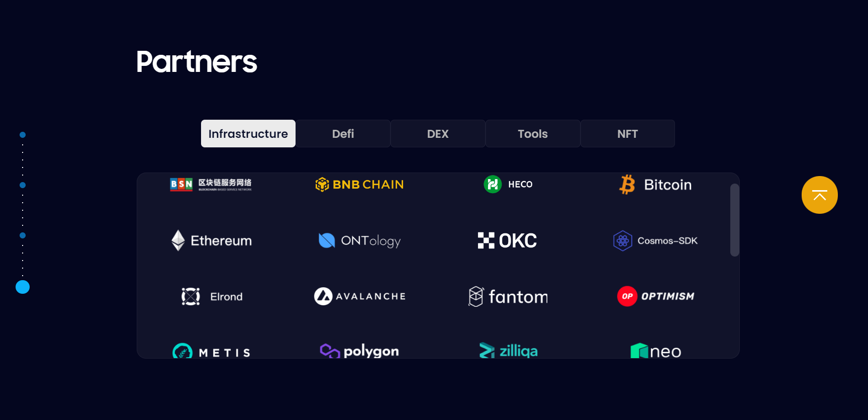Click the Partners heading text
The width and height of the screenshot is (868, 420).
pos(197,62)
